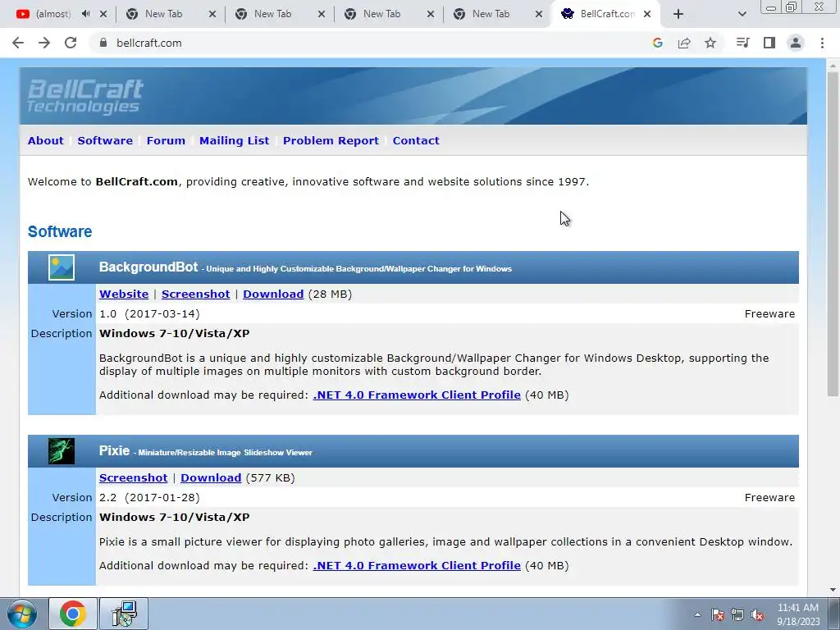Go forward with the browser arrow

pos(44,43)
